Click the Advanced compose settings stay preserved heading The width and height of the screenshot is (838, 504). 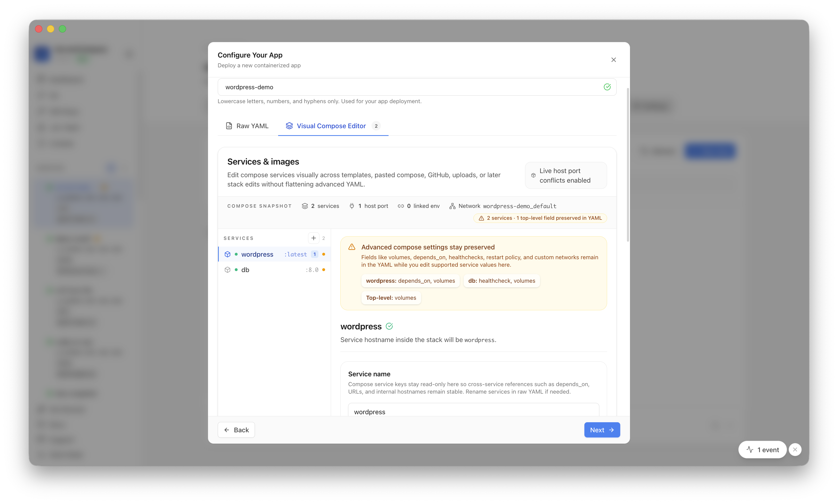(428, 247)
